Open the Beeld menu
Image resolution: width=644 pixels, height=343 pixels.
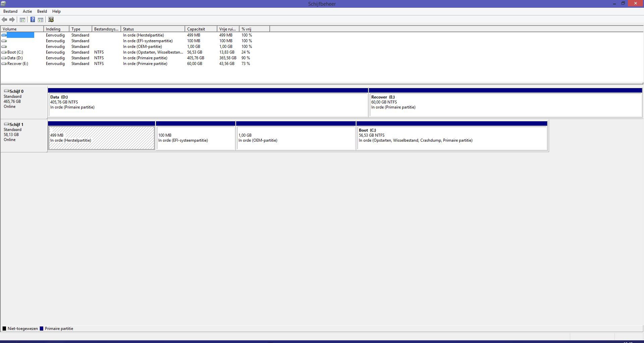tap(42, 11)
